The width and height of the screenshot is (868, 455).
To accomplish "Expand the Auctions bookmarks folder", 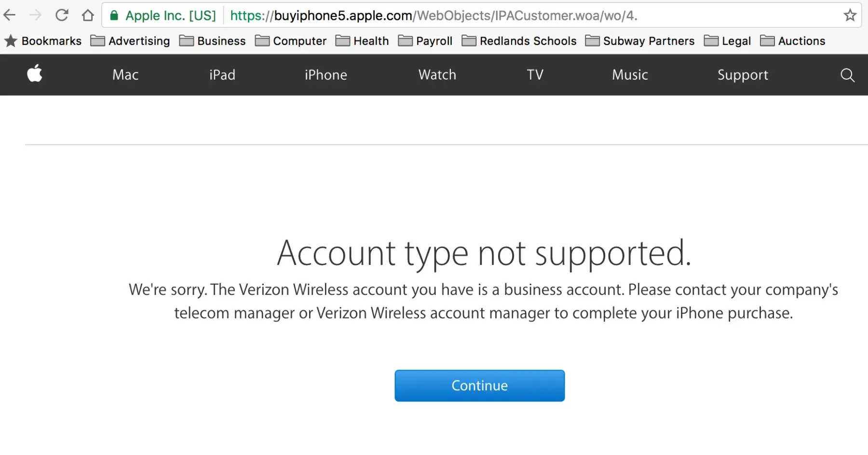I will pyautogui.click(x=793, y=41).
